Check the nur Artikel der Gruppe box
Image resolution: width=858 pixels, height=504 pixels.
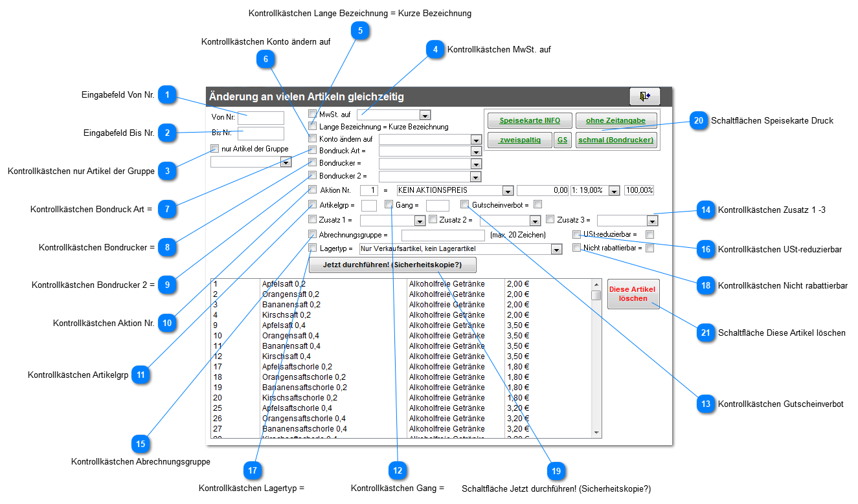[x=215, y=149]
